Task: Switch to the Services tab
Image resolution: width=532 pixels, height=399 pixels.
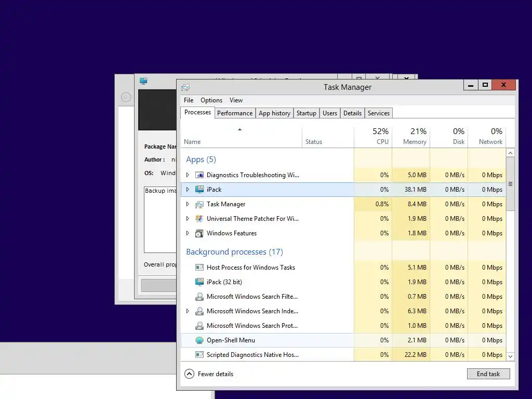Action: (379, 113)
